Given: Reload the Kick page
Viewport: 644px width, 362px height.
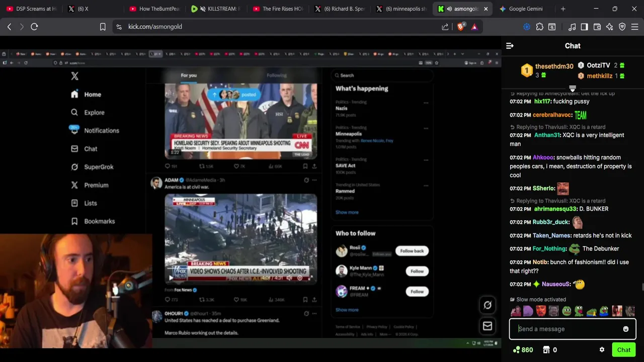Looking at the screenshot, I should (x=34, y=27).
